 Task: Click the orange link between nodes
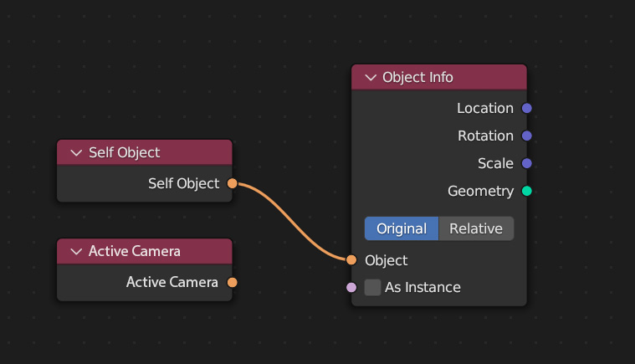pos(292,222)
